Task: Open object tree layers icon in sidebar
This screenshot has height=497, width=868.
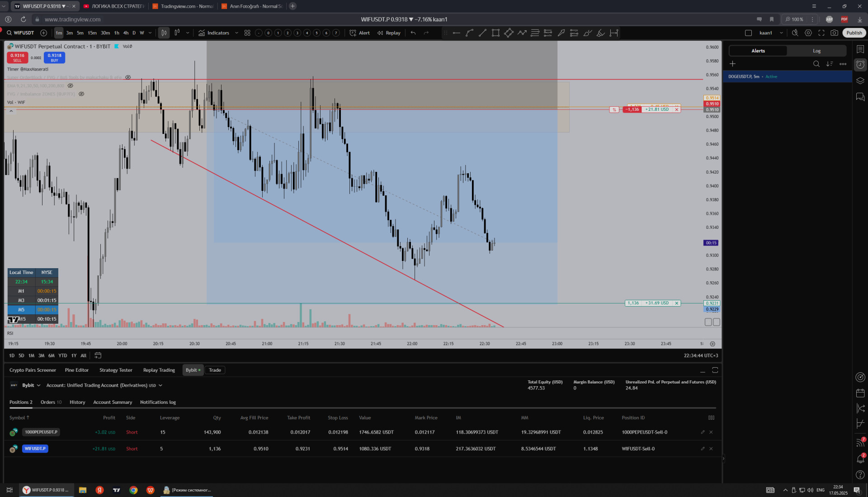Action: pos(860,81)
